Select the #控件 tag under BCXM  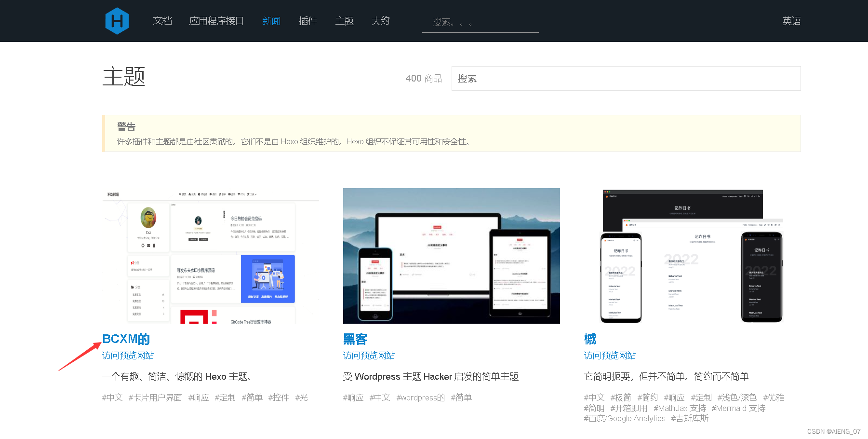(279, 398)
